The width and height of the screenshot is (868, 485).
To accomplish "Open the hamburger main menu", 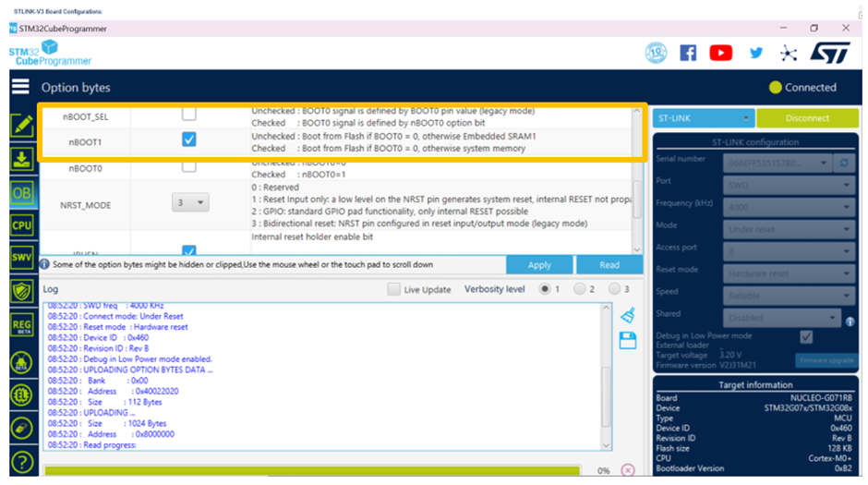I will click(20, 87).
